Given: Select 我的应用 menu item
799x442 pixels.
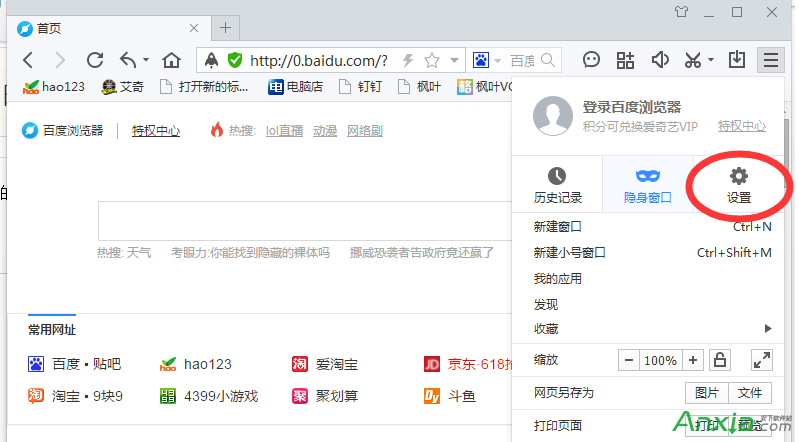Looking at the screenshot, I should tap(648, 279).
